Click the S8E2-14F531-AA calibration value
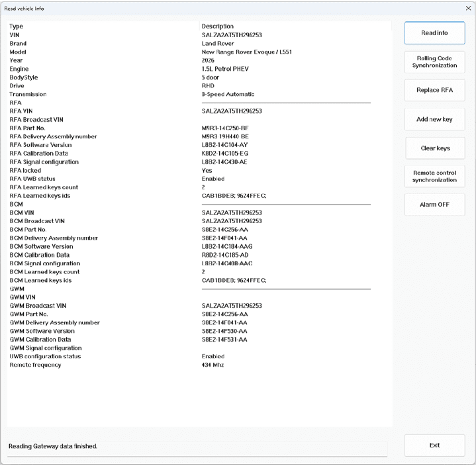This screenshot has width=476, height=468. [224, 340]
